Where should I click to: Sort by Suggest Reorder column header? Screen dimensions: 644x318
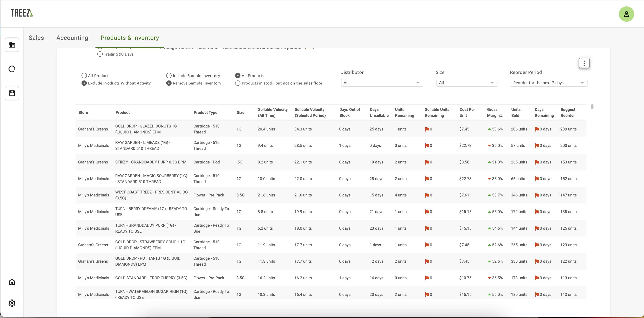point(567,113)
